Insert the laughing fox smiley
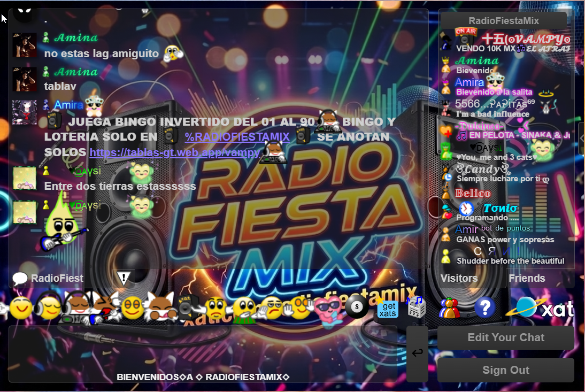 point(160,308)
